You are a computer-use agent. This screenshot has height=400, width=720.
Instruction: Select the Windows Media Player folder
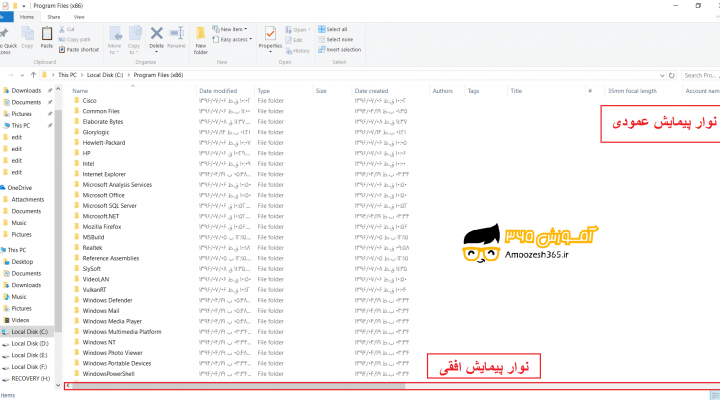coord(112,321)
